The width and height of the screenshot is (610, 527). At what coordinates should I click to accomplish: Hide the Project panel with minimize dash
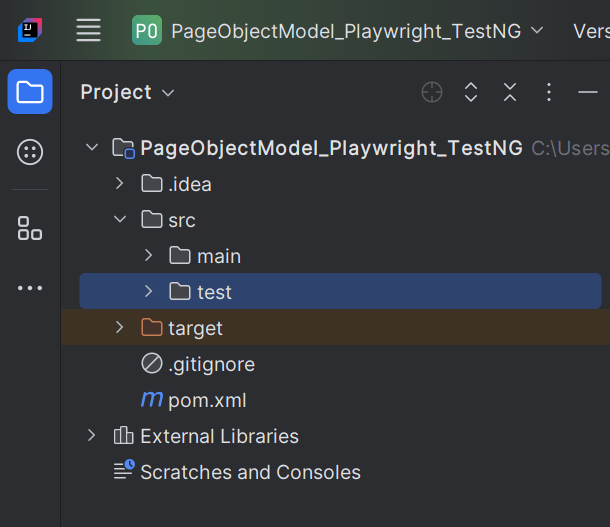point(588,92)
